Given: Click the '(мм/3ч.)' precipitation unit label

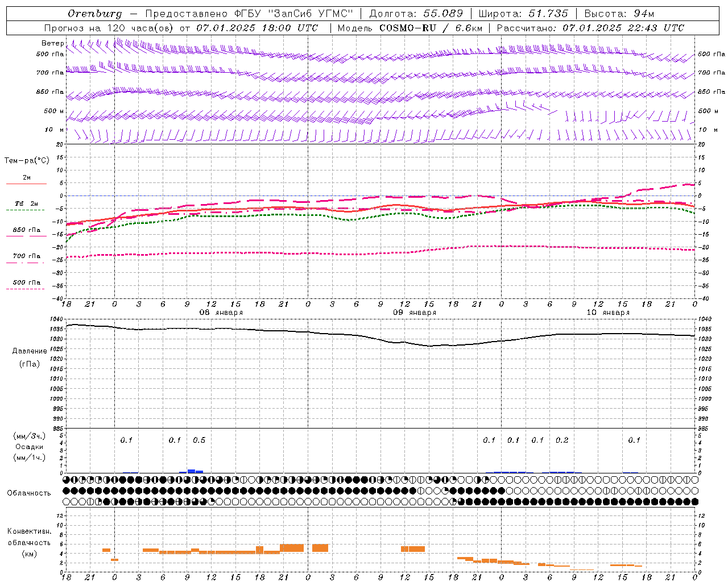Looking at the screenshot, I should point(30,436).
